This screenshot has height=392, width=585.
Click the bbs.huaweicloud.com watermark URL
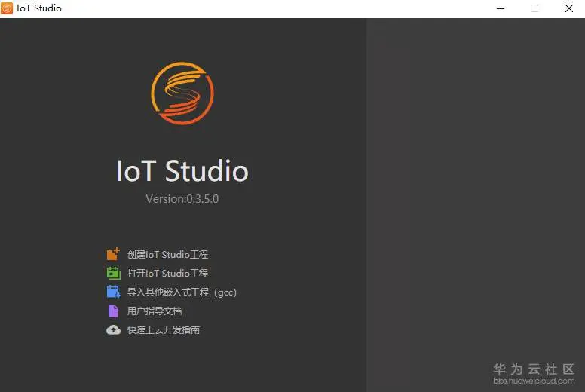coord(534,381)
